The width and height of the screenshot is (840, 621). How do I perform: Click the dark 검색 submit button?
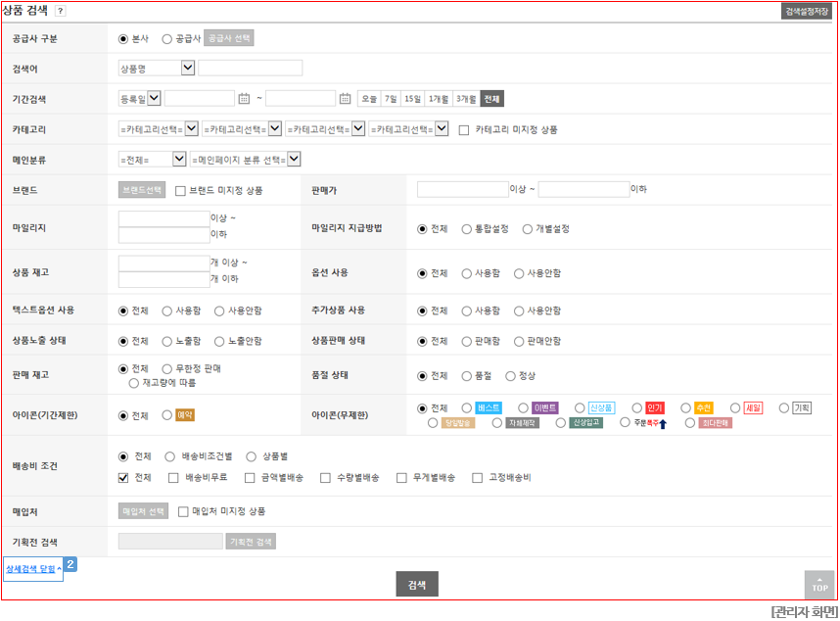[417, 584]
